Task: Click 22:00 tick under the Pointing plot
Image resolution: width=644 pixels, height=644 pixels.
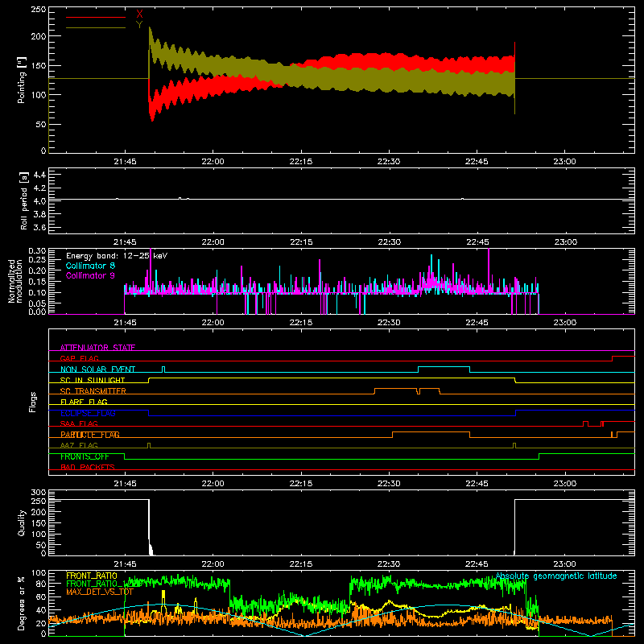Action: (213, 162)
